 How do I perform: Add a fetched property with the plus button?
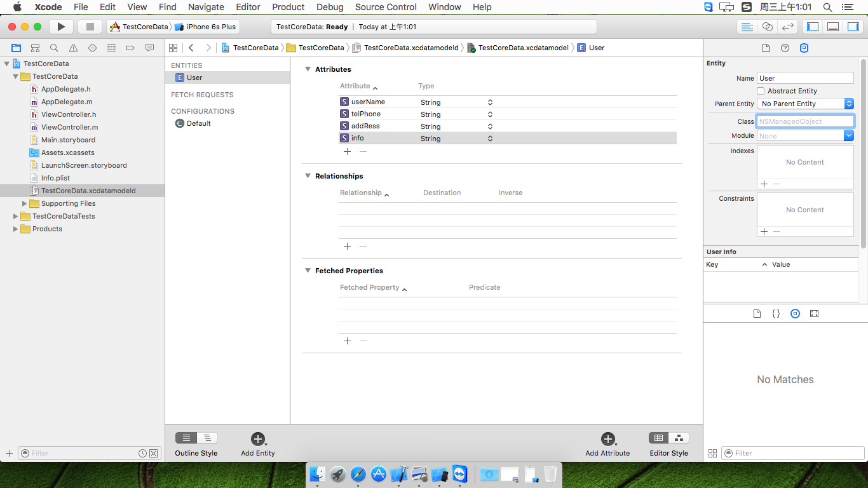(347, 341)
